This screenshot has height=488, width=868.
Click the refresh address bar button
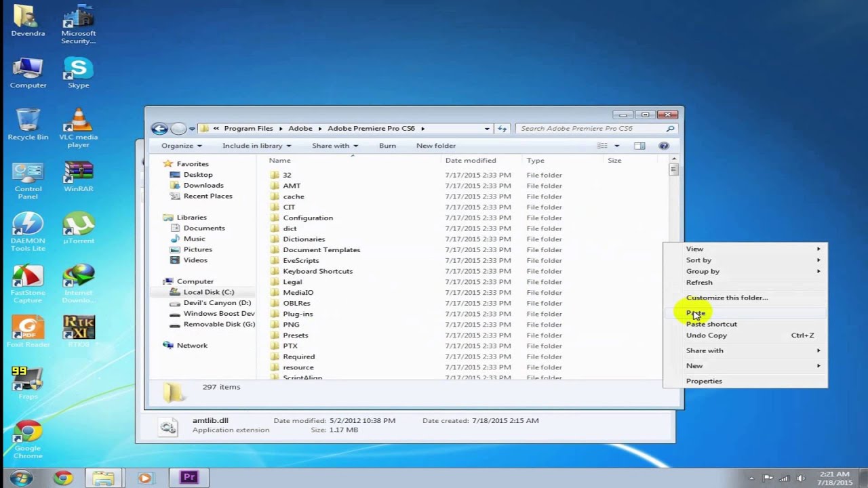click(x=502, y=128)
